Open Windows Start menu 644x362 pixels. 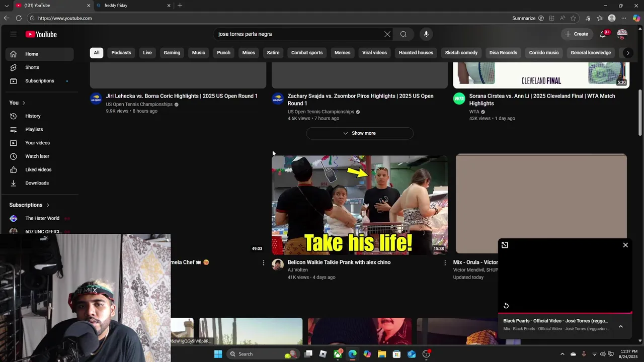click(x=218, y=354)
